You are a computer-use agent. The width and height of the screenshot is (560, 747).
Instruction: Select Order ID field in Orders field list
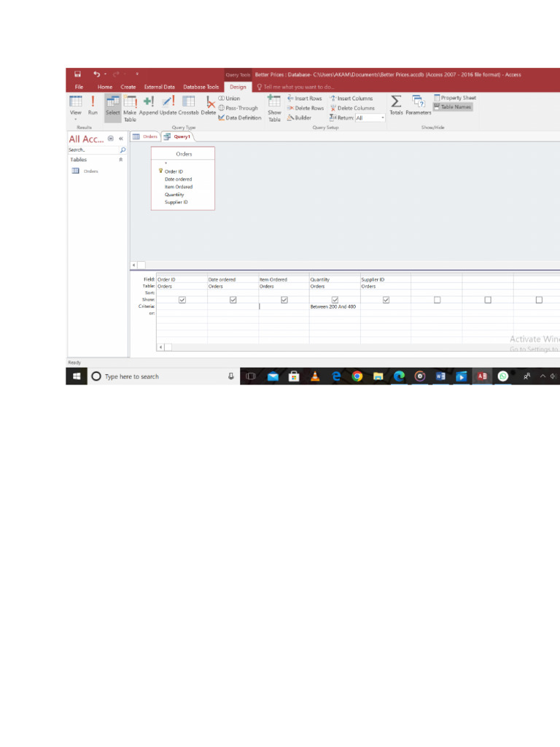coord(174,171)
